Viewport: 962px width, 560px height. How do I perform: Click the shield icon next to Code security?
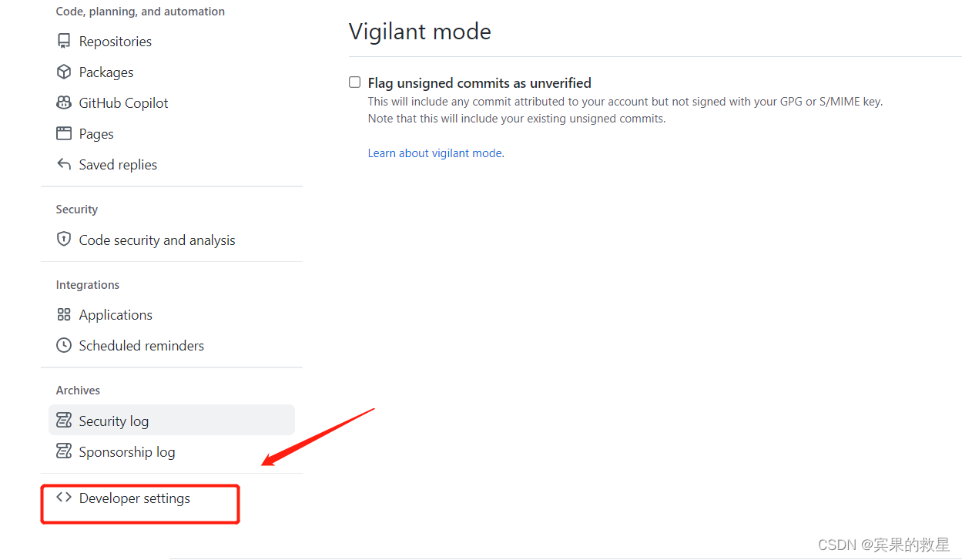click(63, 239)
